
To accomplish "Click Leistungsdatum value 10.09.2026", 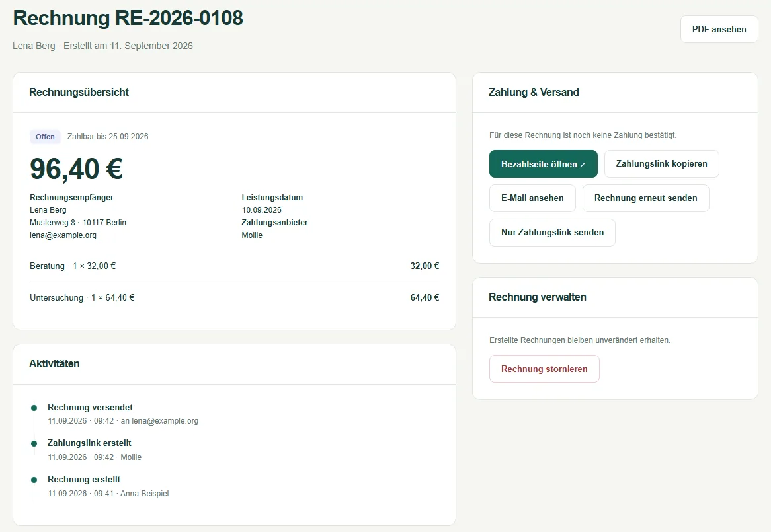I will (262, 209).
